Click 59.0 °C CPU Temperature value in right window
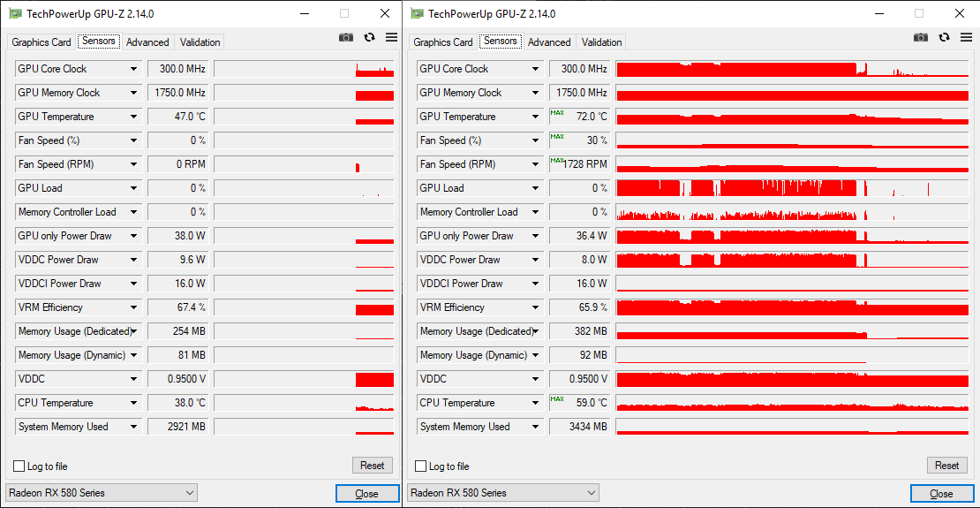 (x=579, y=403)
